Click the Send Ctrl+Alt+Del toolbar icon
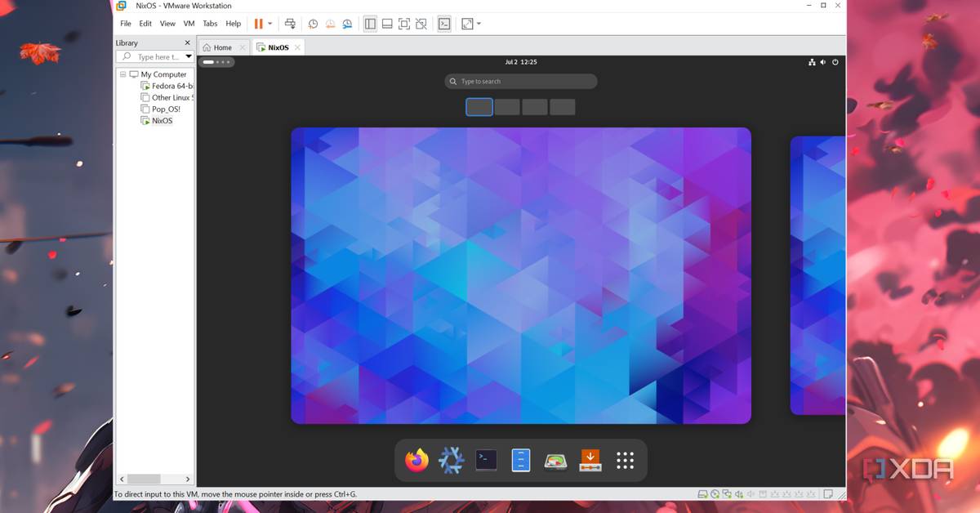This screenshot has width=980, height=513. point(289,24)
